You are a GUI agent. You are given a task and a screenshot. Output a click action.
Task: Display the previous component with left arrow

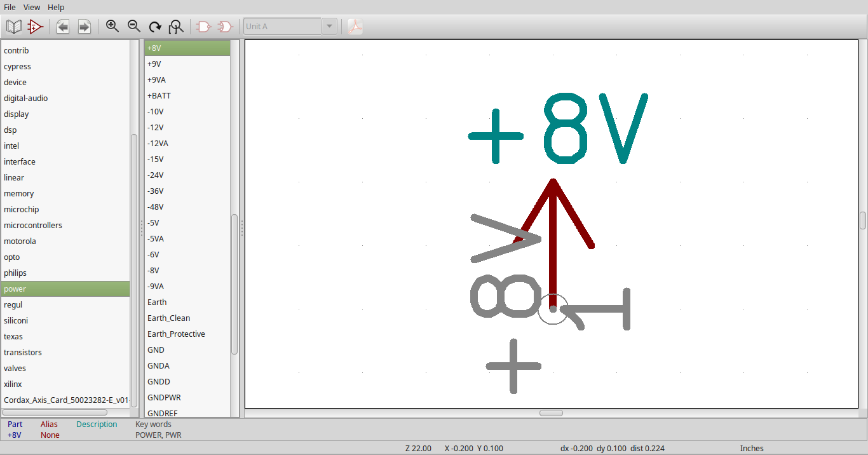pyautogui.click(x=63, y=27)
